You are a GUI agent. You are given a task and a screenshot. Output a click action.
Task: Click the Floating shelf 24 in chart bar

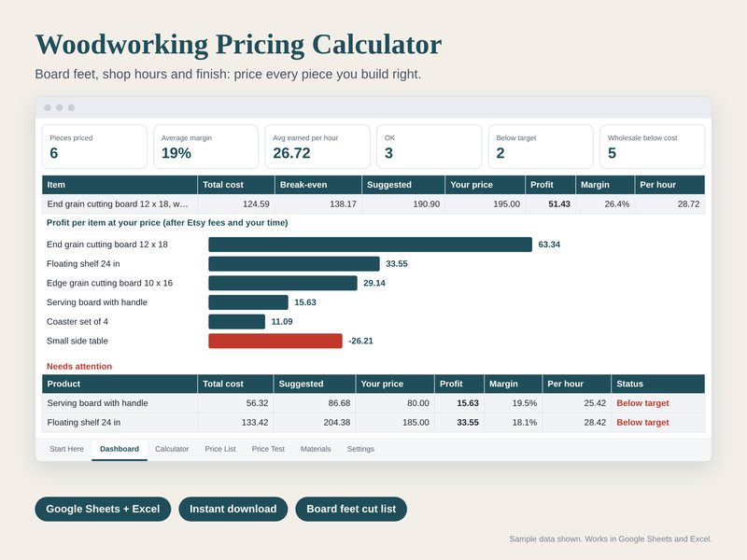(294, 264)
